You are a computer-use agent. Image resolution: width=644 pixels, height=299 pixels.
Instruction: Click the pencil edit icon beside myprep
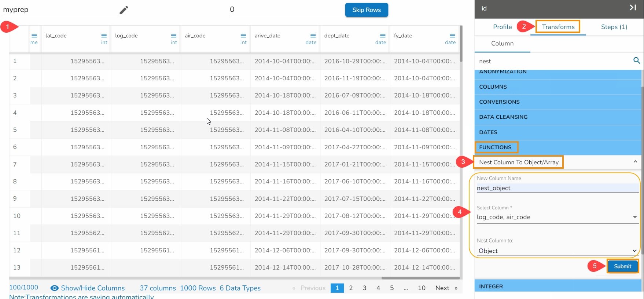124,10
